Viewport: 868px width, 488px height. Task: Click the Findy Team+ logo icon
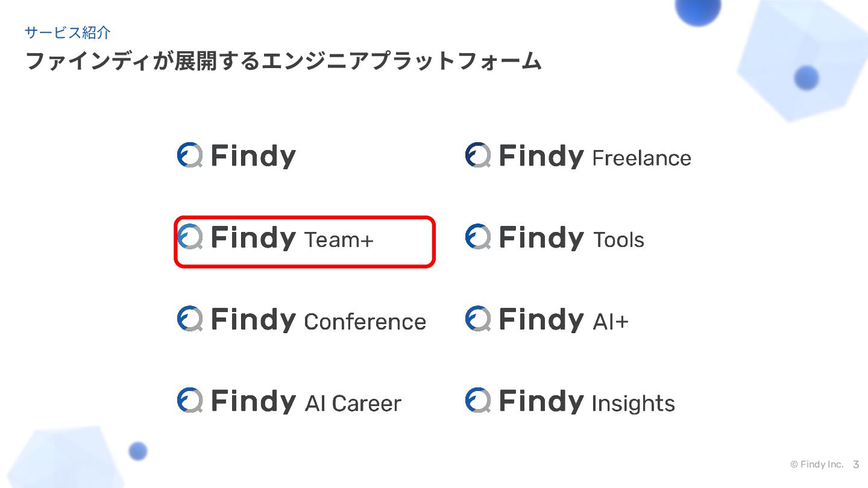(190, 237)
